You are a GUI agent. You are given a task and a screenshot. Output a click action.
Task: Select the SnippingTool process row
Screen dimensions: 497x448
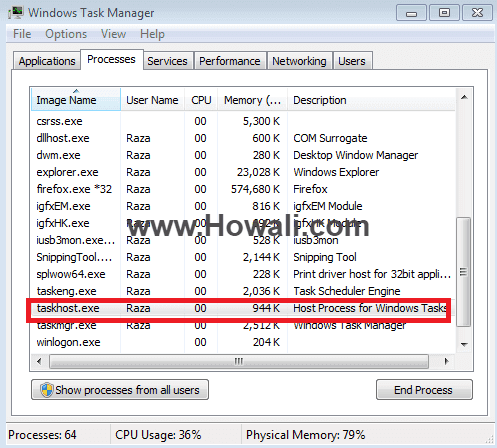(243, 257)
